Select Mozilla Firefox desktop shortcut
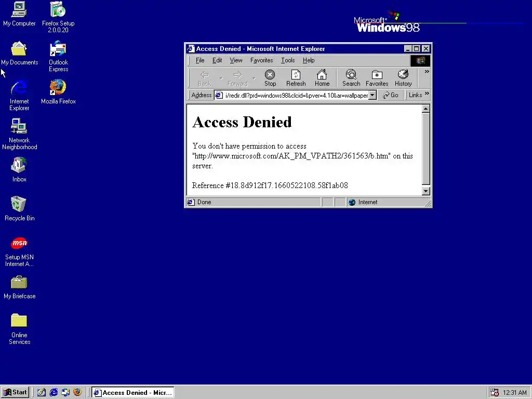The image size is (532, 399). tap(58, 92)
